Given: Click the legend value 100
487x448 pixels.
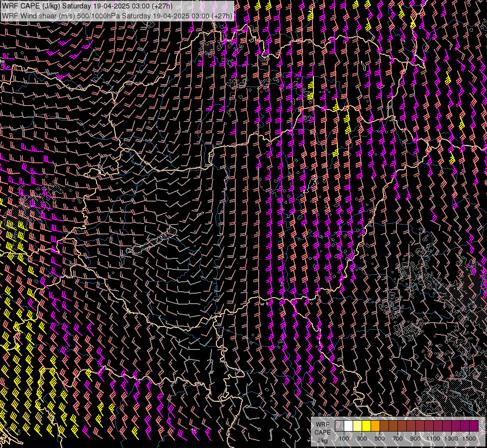Looking at the screenshot, I should tap(344, 439).
